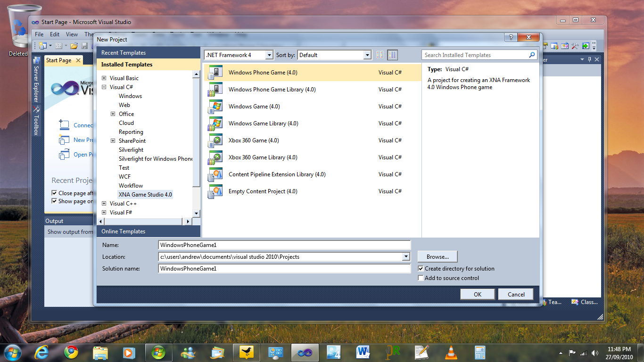Screen dimensions: 644x362
Task: Launch Google Chrome from the taskbar
Action: coord(71,352)
